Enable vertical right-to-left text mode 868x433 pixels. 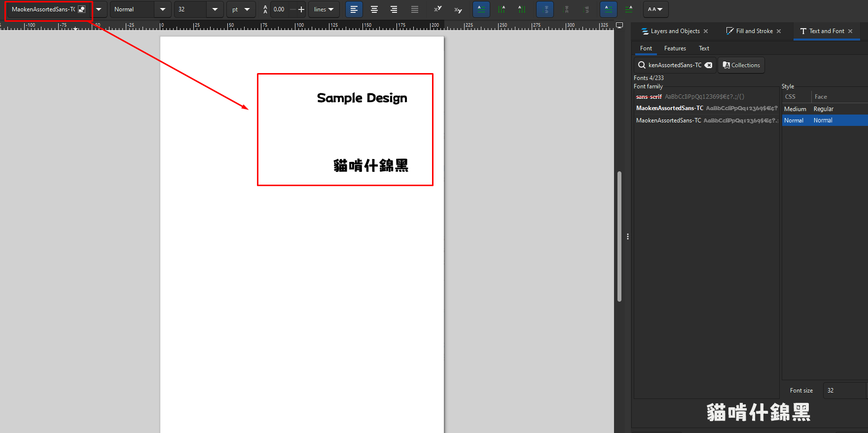click(x=502, y=9)
